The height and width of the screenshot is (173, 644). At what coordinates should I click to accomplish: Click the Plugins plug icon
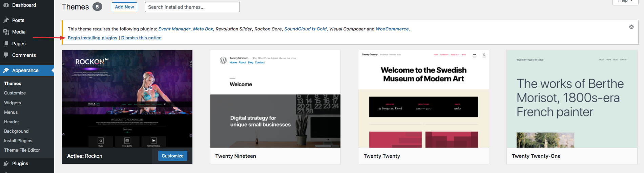click(6, 164)
